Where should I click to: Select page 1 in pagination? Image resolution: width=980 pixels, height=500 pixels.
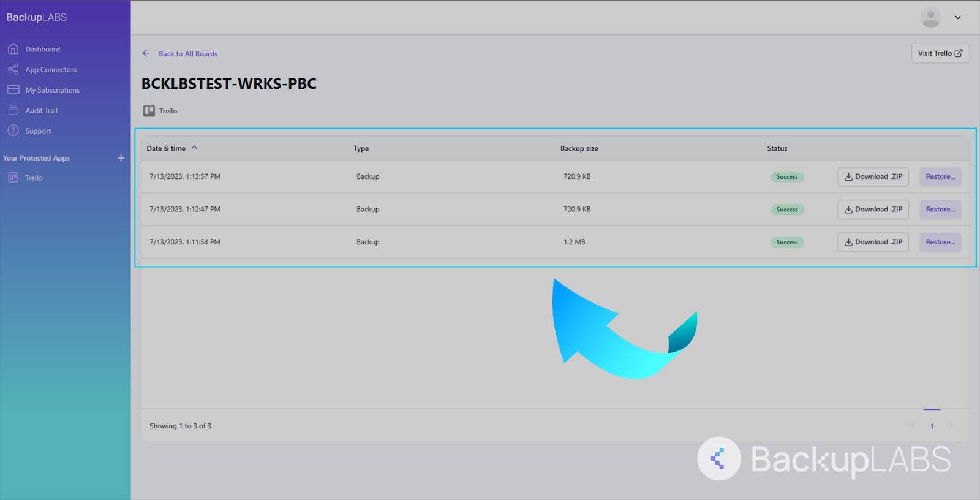(x=932, y=426)
